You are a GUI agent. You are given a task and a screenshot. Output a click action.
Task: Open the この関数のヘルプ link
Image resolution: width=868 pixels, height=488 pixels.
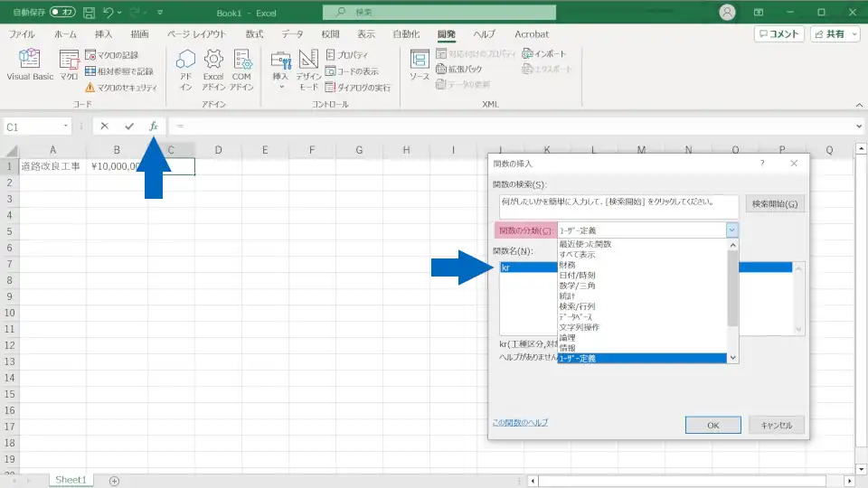click(520, 423)
